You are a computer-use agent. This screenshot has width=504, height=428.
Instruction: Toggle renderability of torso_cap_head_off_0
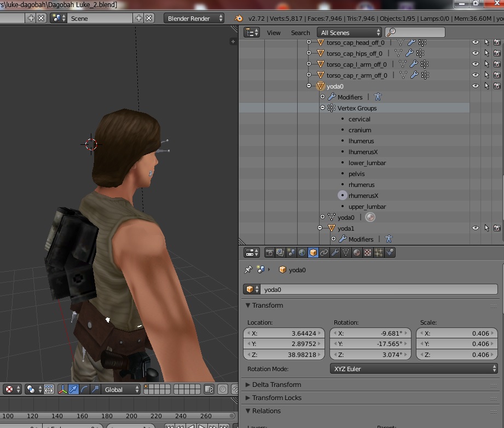pos(497,42)
